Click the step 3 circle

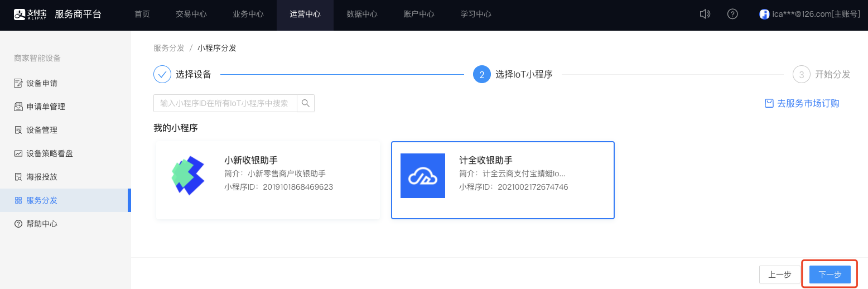(x=802, y=74)
